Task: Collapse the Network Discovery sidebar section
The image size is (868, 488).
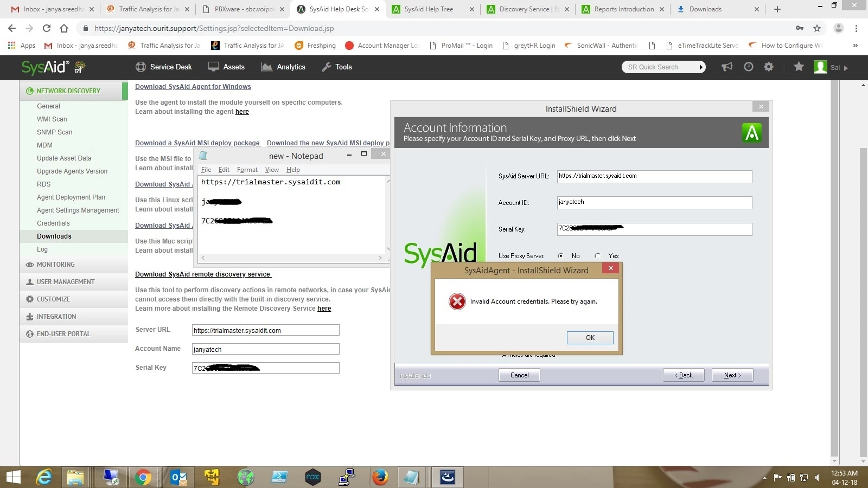Action: [x=74, y=91]
